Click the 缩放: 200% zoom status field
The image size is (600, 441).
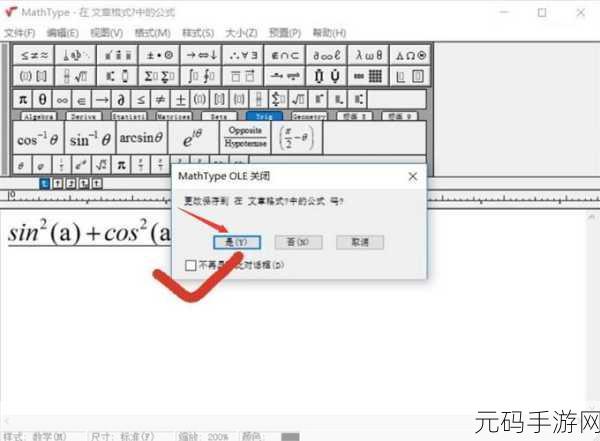coord(203,436)
